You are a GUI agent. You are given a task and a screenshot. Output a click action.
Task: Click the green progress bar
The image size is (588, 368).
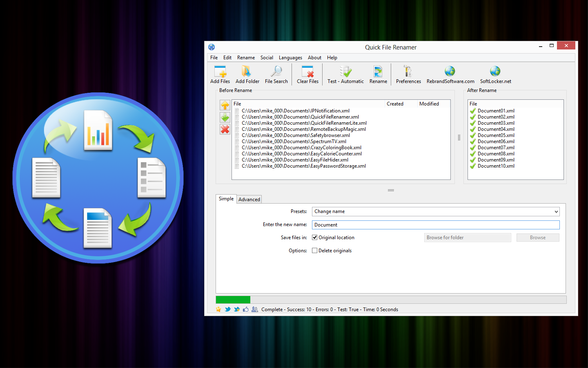tap(233, 300)
